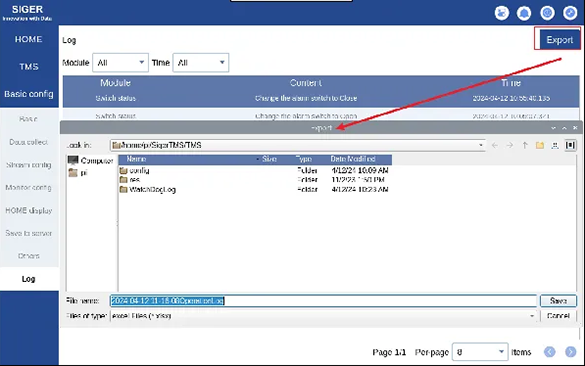Open the Others submenu item
585x366 pixels.
29,256
